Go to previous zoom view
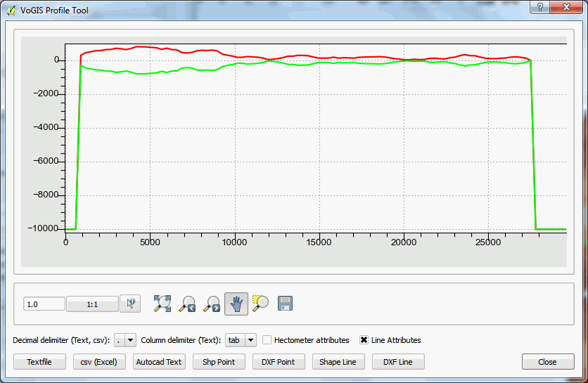This screenshot has height=383, width=588. [187, 304]
